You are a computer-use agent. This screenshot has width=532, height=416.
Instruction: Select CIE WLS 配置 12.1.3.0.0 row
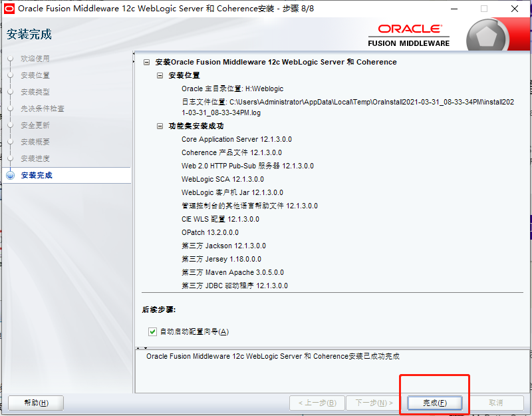220,219
